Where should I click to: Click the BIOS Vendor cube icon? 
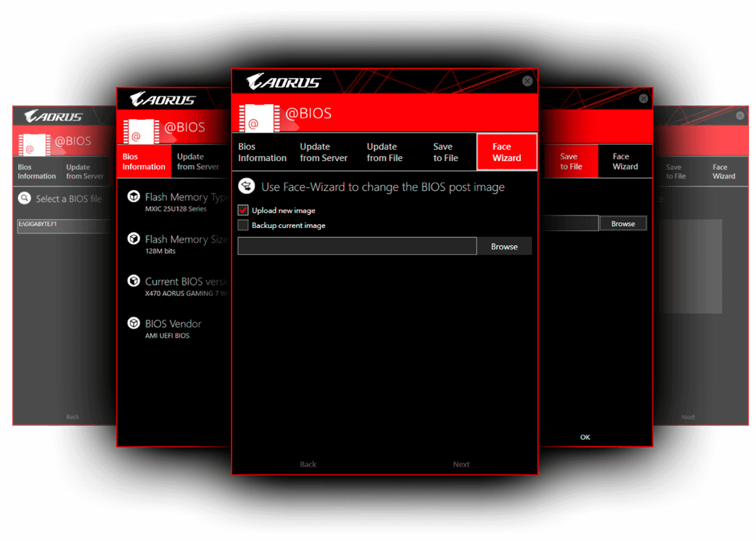[x=134, y=323]
